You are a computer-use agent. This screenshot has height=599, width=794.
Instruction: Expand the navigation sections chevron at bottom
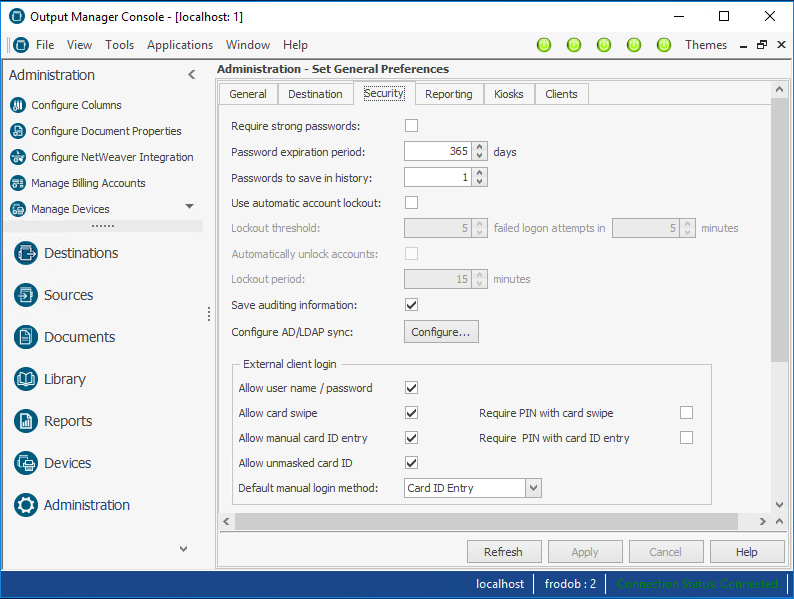[183, 549]
